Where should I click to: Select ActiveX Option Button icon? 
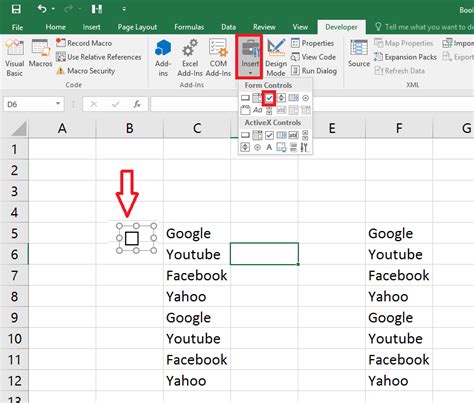pyautogui.click(x=257, y=147)
